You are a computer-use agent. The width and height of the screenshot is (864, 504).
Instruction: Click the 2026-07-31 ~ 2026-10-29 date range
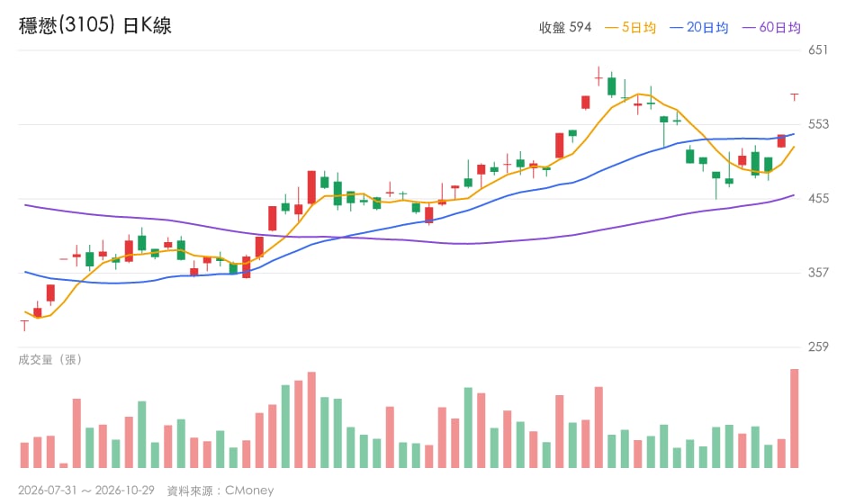click(86, 490)
